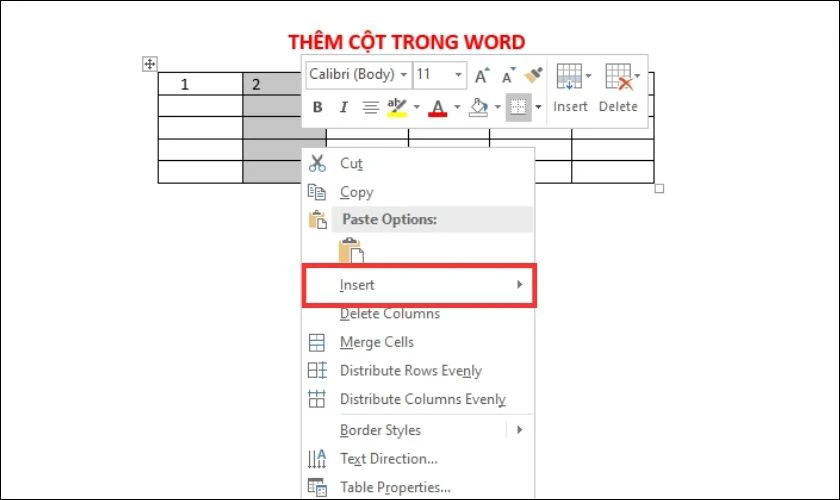840x500 pixels.
Task: Click the Table Properties icon
Action: click(x=317, y=488)
